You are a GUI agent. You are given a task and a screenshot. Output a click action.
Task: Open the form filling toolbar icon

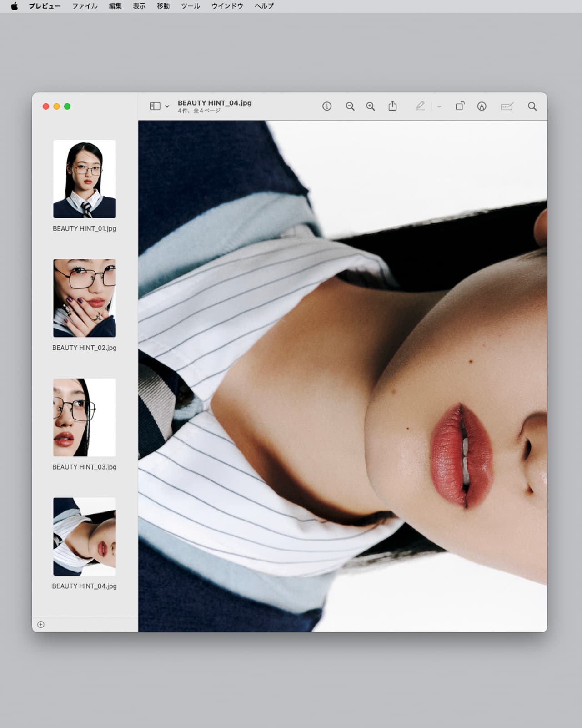click(507, 106)
